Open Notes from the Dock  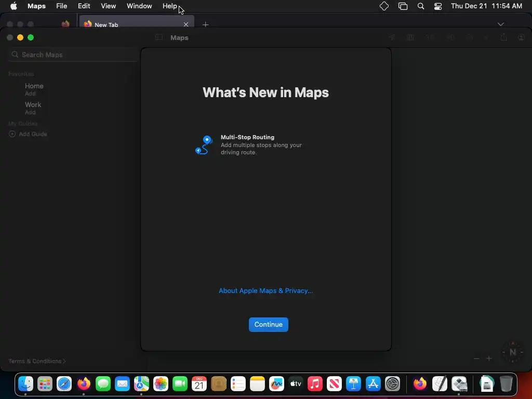(257, 384)
